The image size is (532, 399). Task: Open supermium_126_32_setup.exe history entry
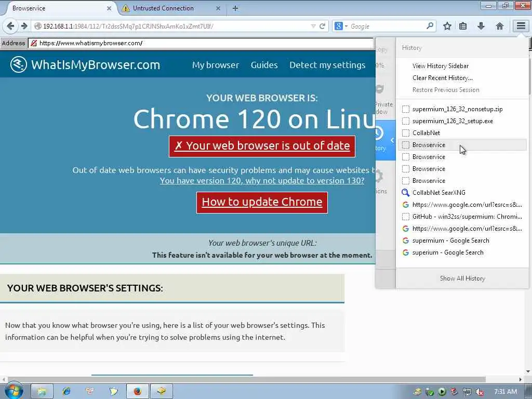click(462, 121)
